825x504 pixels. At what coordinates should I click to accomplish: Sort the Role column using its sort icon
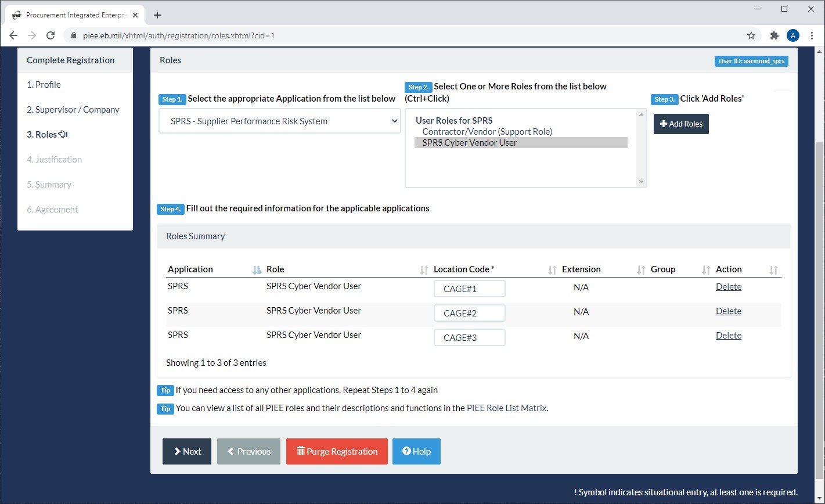click(423, 269)
